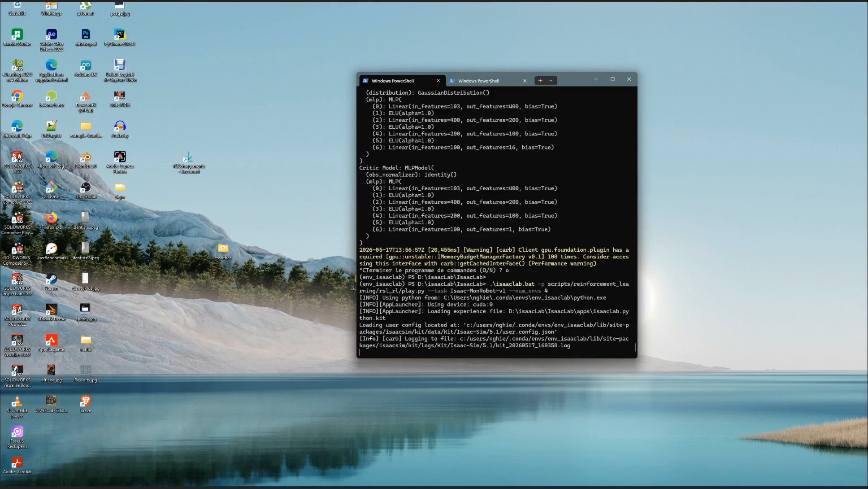Select the Brave browser desktop icon

[86, 404]
